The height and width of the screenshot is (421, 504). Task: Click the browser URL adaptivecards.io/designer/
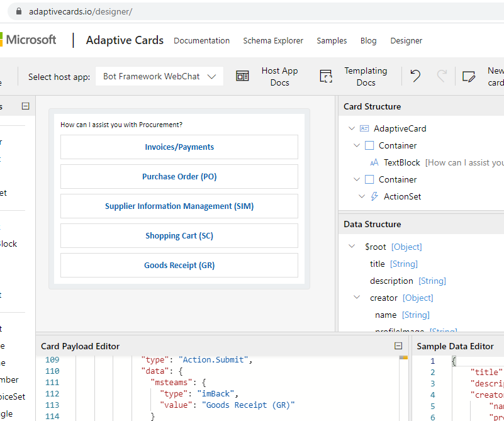81,11
